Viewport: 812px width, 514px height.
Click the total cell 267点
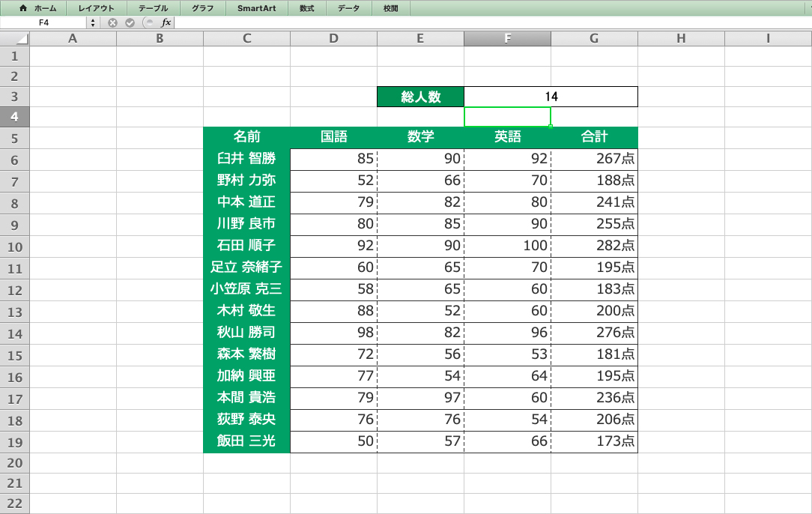pos(594,159)
